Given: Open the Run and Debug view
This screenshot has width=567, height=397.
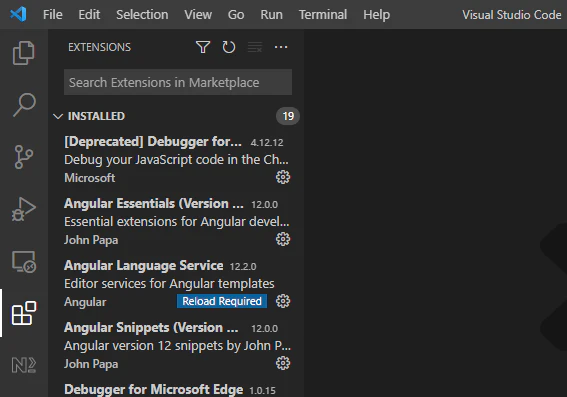Looking at the screenshot, I should pyautogui.click(x=24, y=209).
